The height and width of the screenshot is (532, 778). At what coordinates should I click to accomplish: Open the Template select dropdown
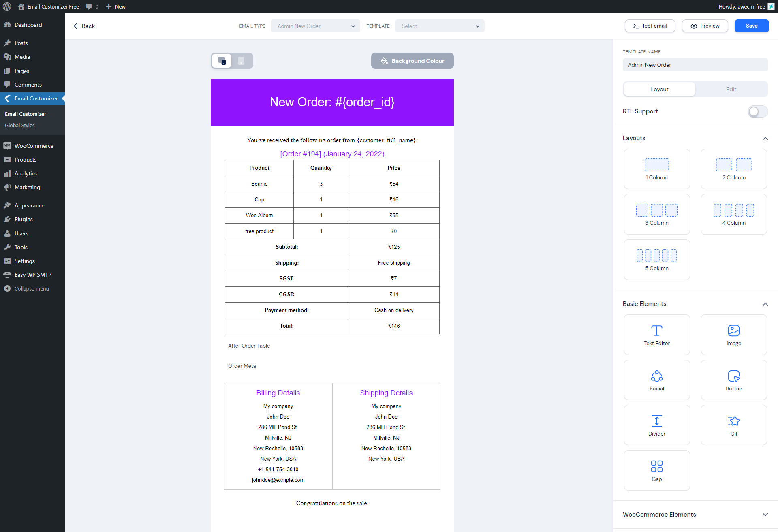pyautogui.click(x=440, y=26)
